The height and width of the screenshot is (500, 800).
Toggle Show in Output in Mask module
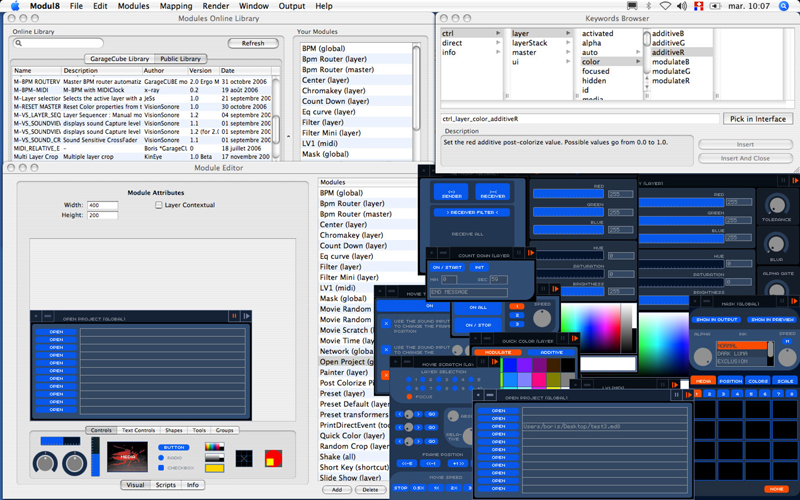717,319
